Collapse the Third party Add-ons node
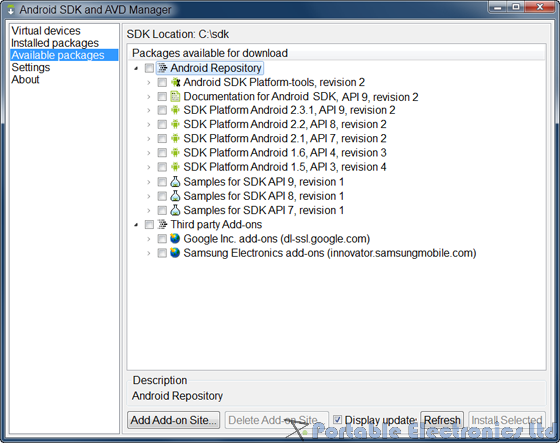This screenshot has height=443, width=560. (136, 225)
